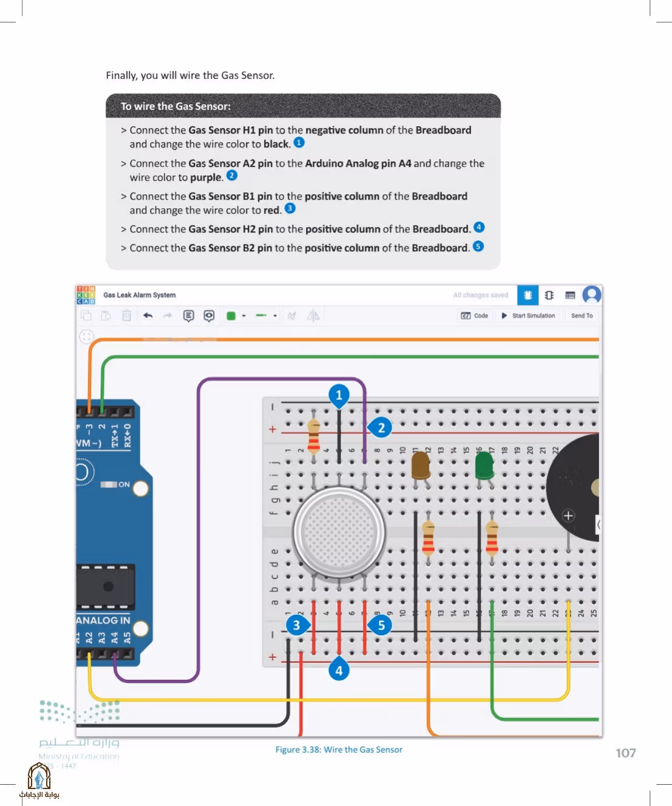Toggle the notes visibility eye icon
The image size is (672, 806).
click(209, 316)
